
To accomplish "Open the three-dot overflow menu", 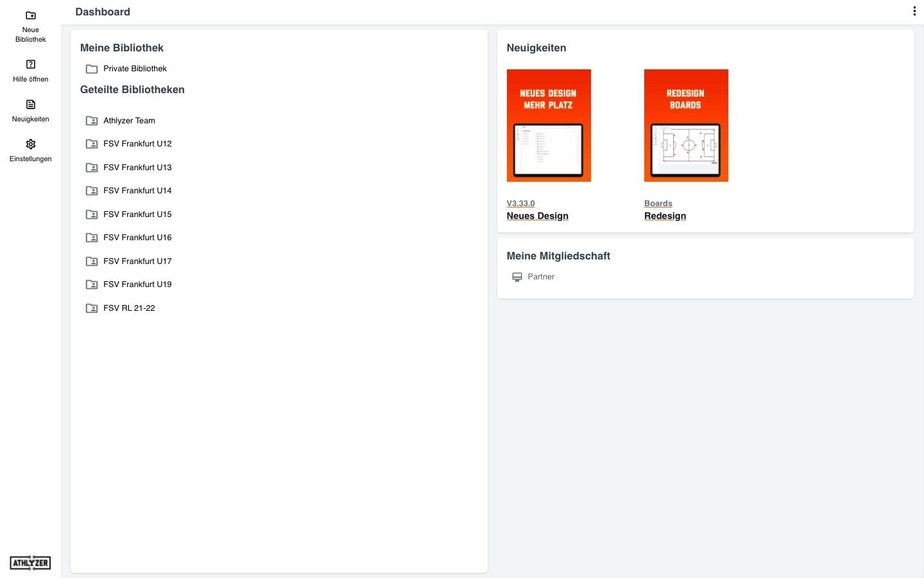I will 914,11.
